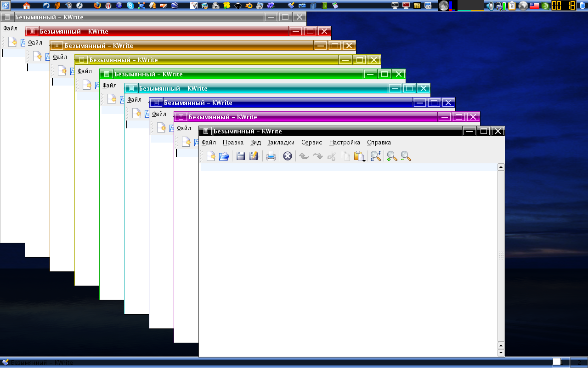This screenshot has height=368, width=588.
Task: Create a new document in the black KWrite window
Action: tap(210, 156)
